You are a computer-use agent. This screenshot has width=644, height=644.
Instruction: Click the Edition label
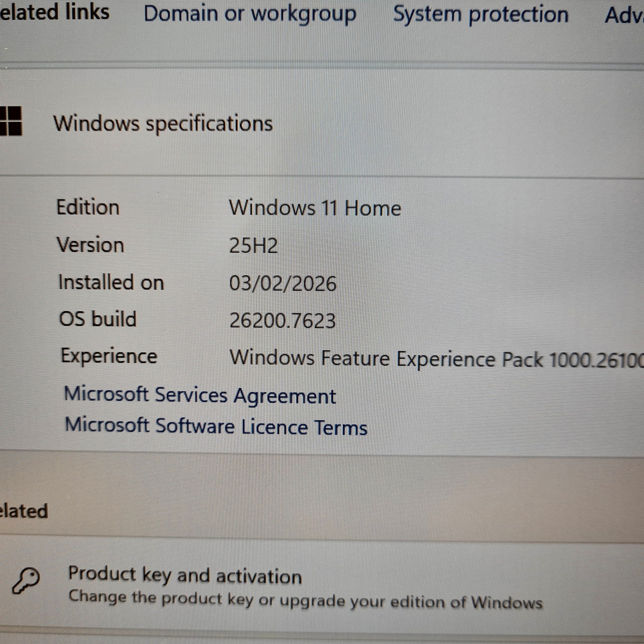(88, 207)
